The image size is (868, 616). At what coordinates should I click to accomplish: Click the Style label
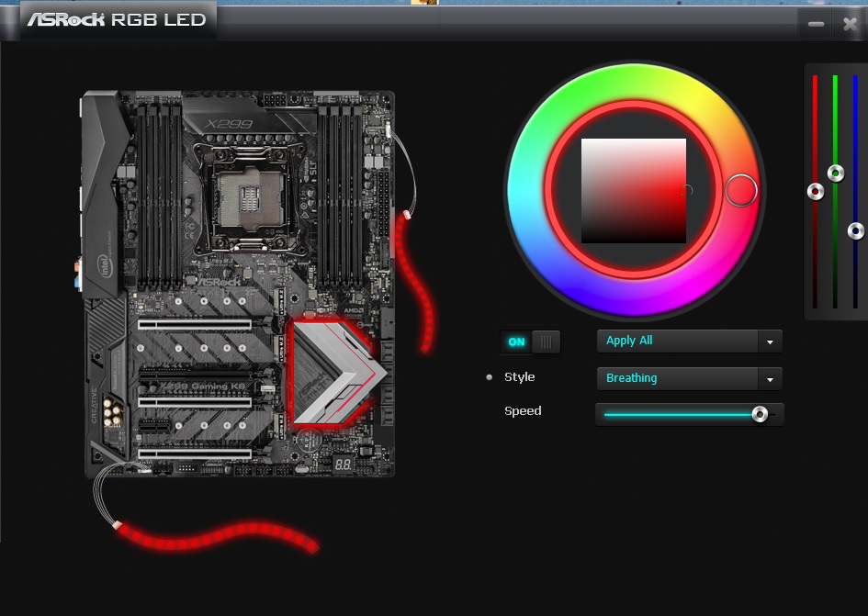point(519,377)
